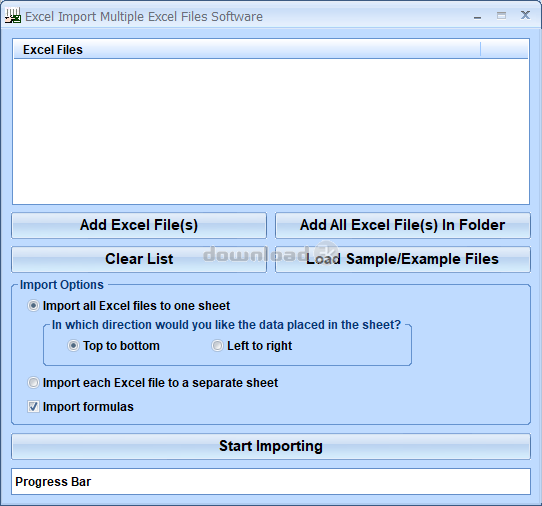This screenshot has width=542, height=506.
Task: Close the Excel Import window
Action: (x=525, y=16)
